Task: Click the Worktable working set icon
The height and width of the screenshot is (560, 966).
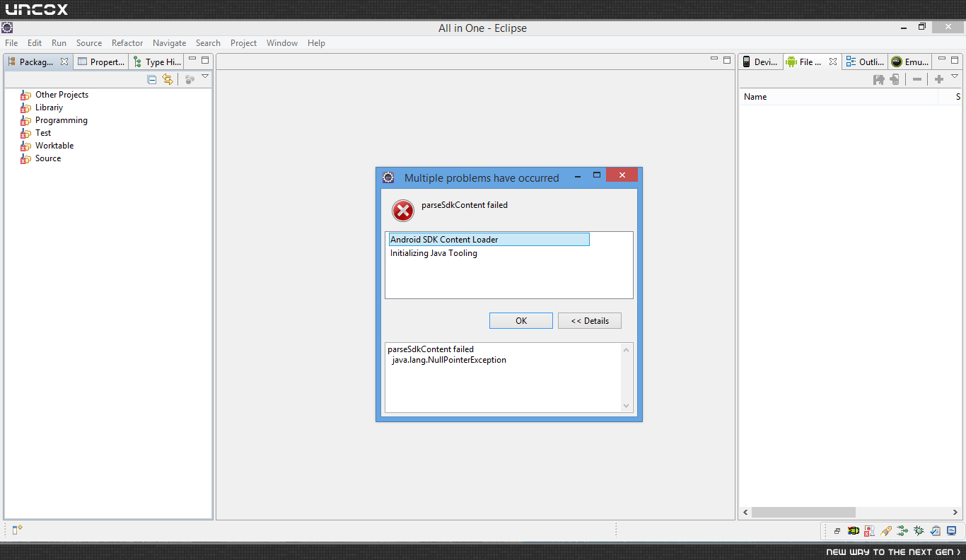Action: click(x=26, y=146)
